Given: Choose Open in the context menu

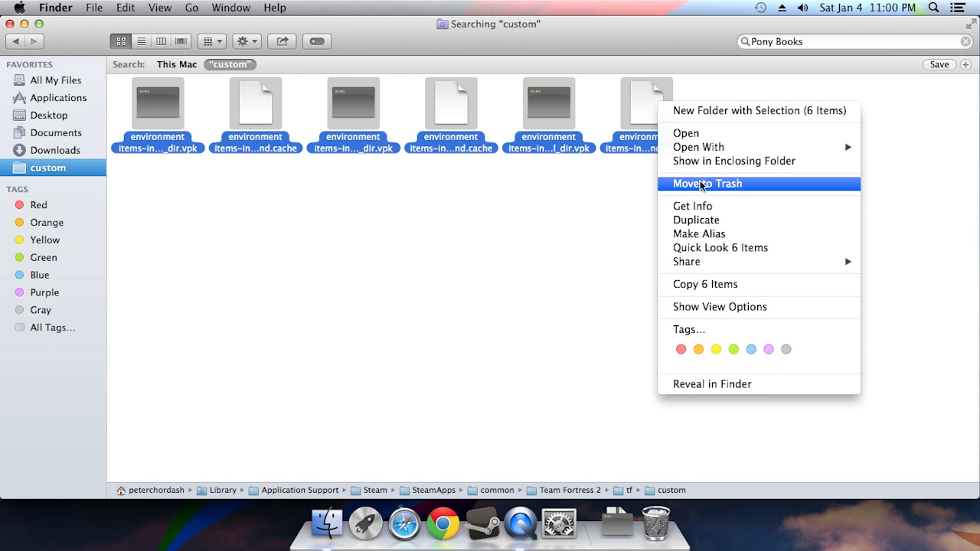Looking at the screenshot, I should click(x=759, y=133).
